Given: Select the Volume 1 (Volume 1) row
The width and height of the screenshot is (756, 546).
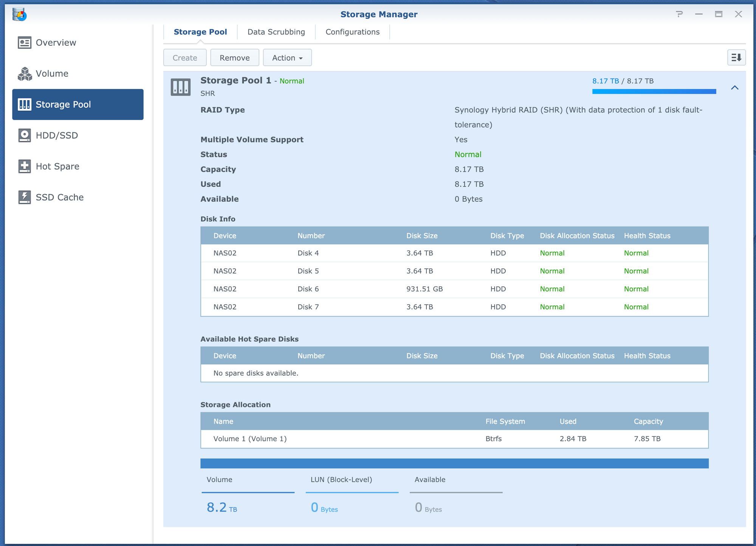Looking at the screenshot, I should click(454, 439).
